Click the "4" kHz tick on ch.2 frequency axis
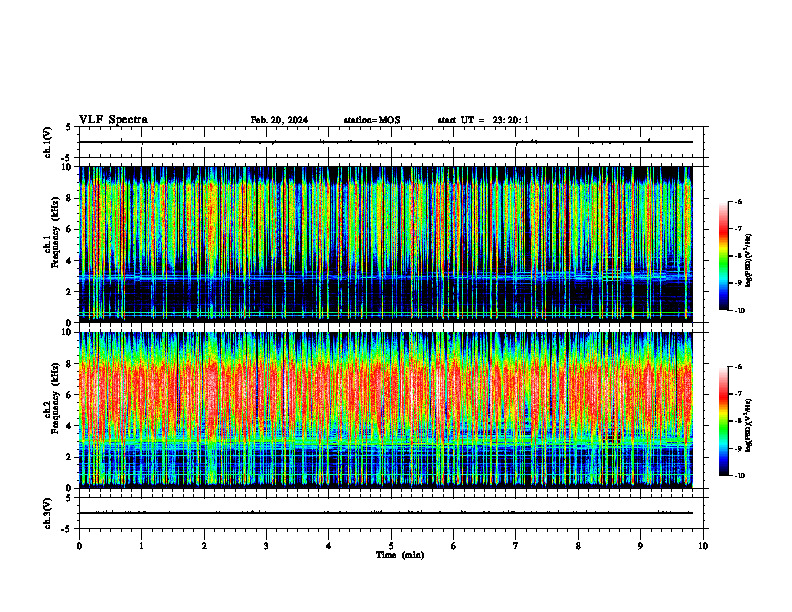This screenshot has width=792, height=612. pos(70,426)
